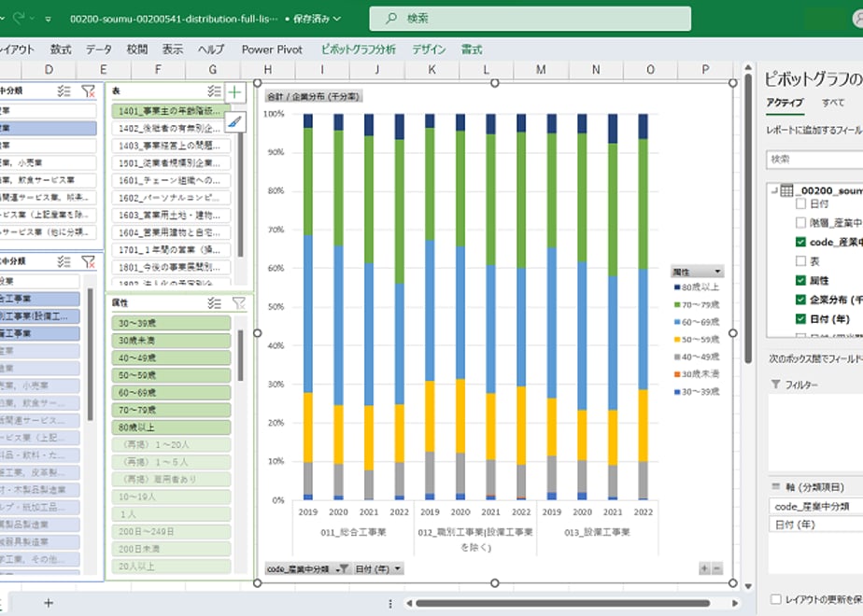Click the table icon beside _00200_soum in field list

(787, 190)
